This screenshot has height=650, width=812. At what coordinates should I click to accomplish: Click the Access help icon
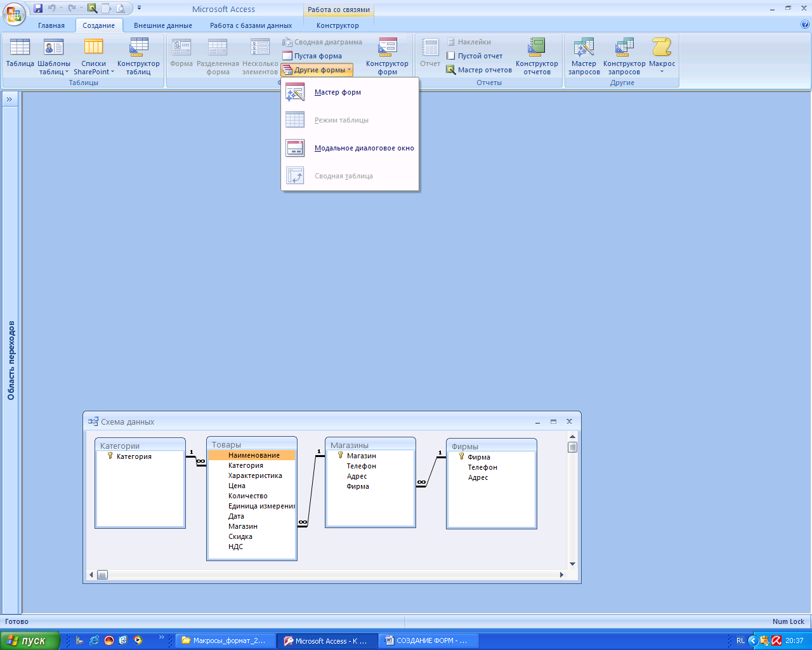pyautogui.click(x=805, y=25)
